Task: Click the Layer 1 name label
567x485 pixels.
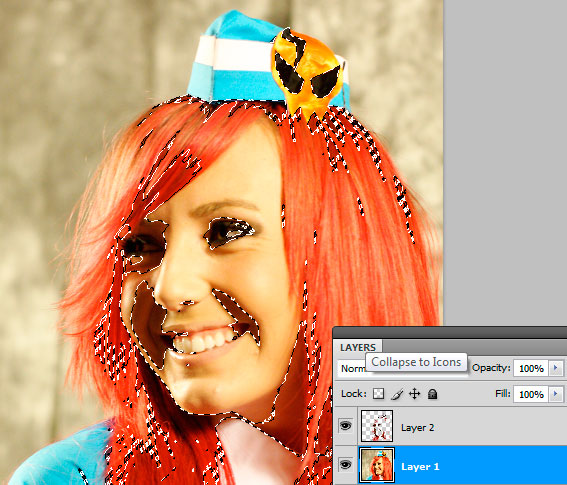Action: 420,467
